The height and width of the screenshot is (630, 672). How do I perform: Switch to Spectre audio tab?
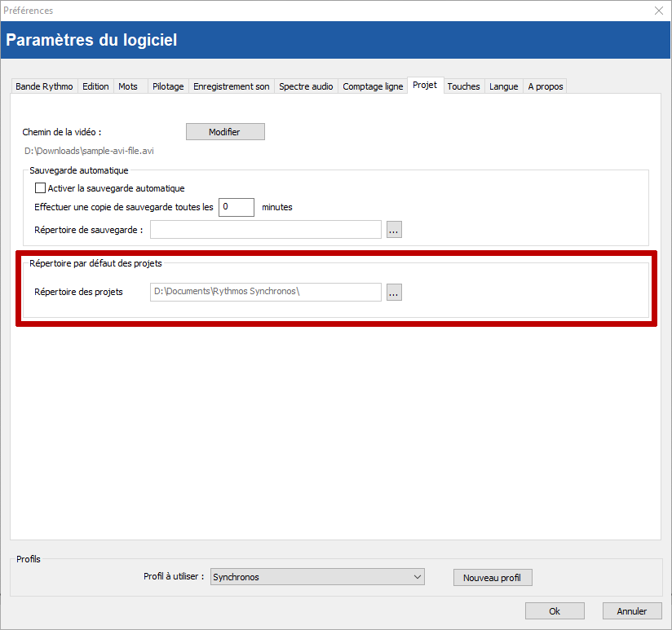[x=306, y=86]
